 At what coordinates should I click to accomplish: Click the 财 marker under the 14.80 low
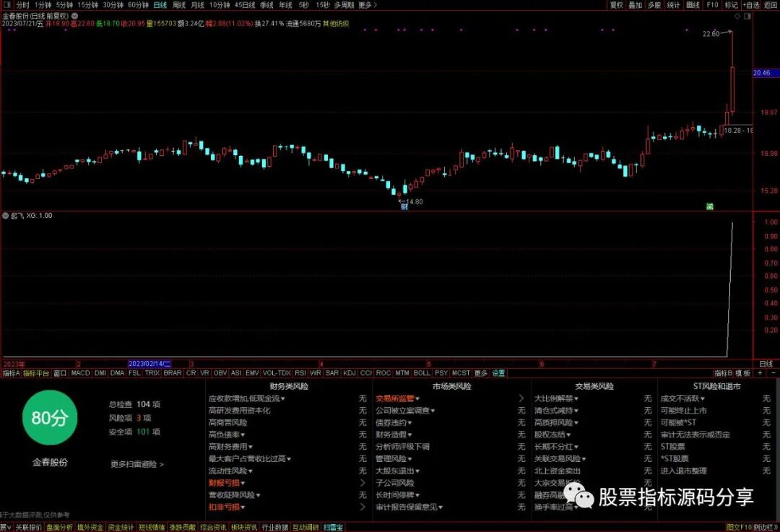coord(404,206)
